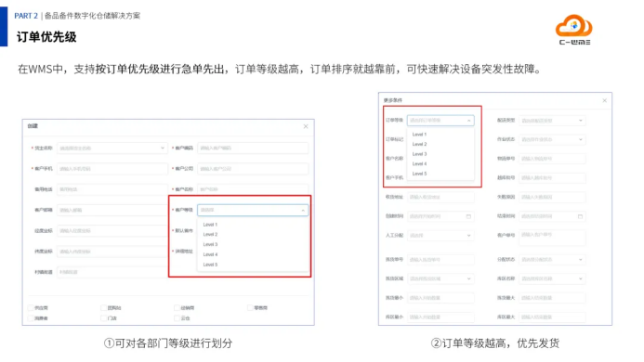This screenshot has width=644, height=362.
Task: Expand the 配送类型 dropdown
Action: tap(552, 121)
